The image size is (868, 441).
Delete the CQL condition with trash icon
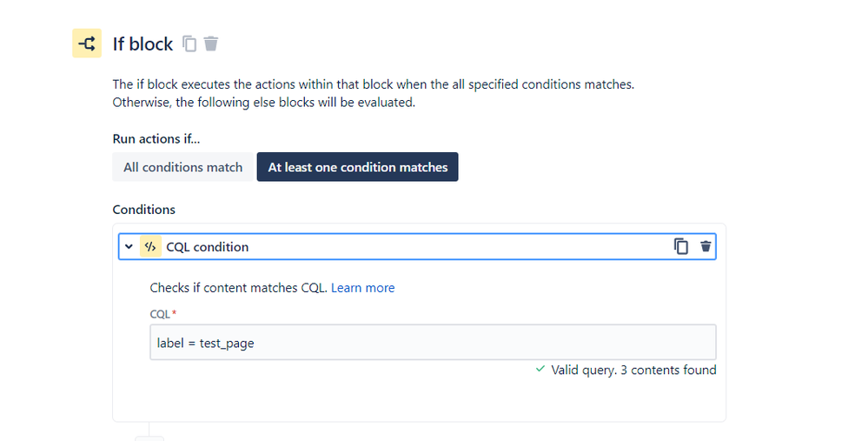(x=706, y=246)
